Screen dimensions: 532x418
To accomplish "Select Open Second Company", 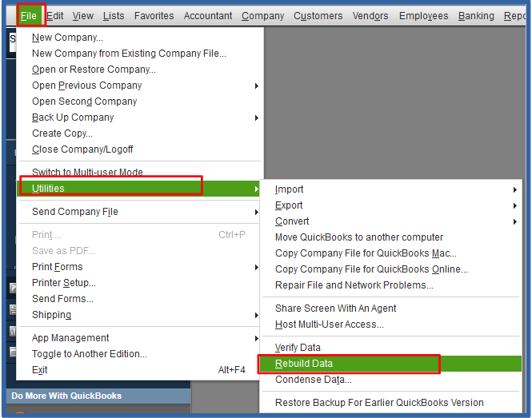I will [139, 101].
